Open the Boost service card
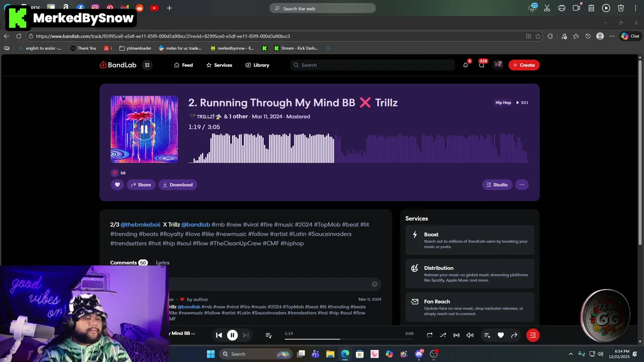The width and height of the screenshot is (644, 362). pos(470,240)
